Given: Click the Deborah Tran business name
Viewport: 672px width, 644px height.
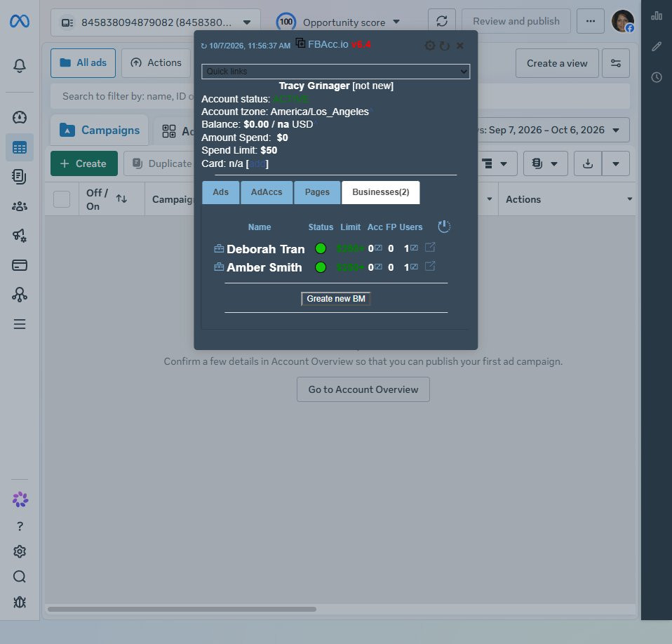Looking at the screenshot, I should pyautogui.click(x=266, y=249).
